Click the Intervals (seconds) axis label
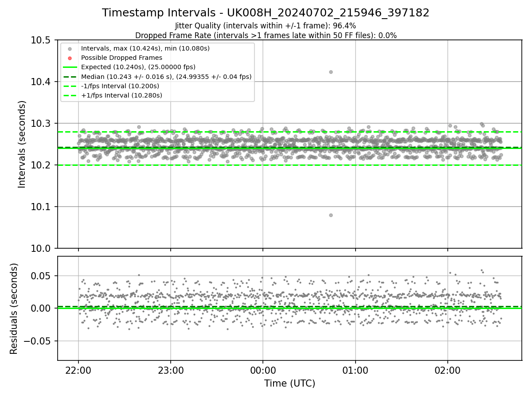Viewport: 532px width, 399px height. 22,144
